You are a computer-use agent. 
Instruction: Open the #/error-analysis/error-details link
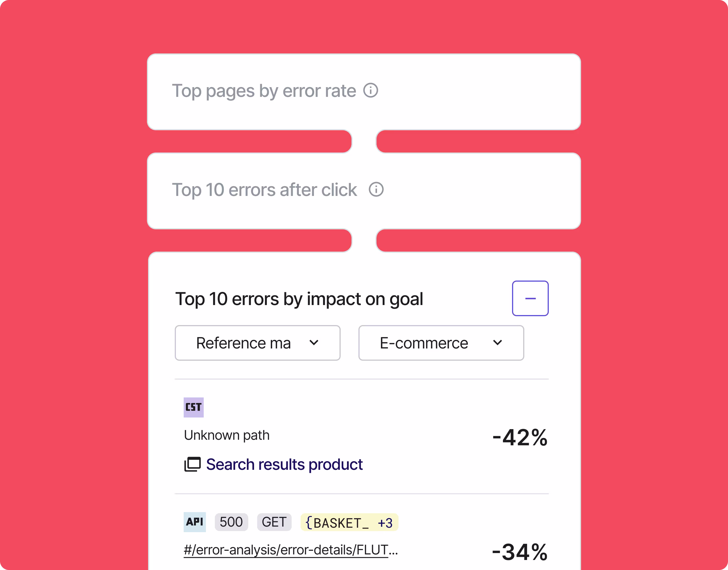[291, 550]
